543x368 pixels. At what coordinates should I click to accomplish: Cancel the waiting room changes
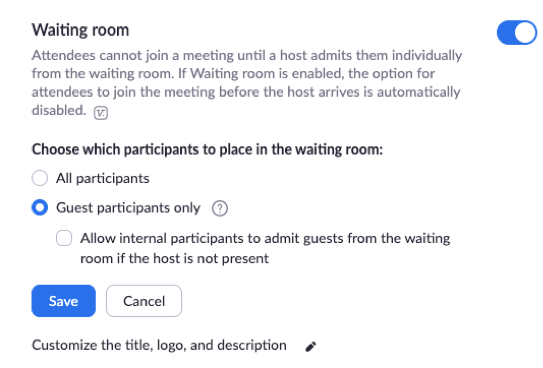[144, 301]
